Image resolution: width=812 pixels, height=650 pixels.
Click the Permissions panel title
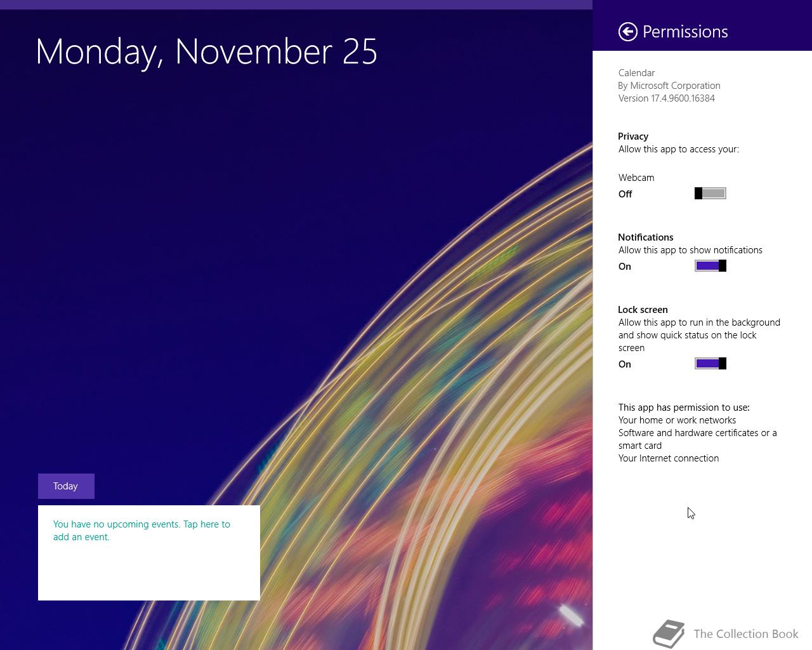[685, 32]
